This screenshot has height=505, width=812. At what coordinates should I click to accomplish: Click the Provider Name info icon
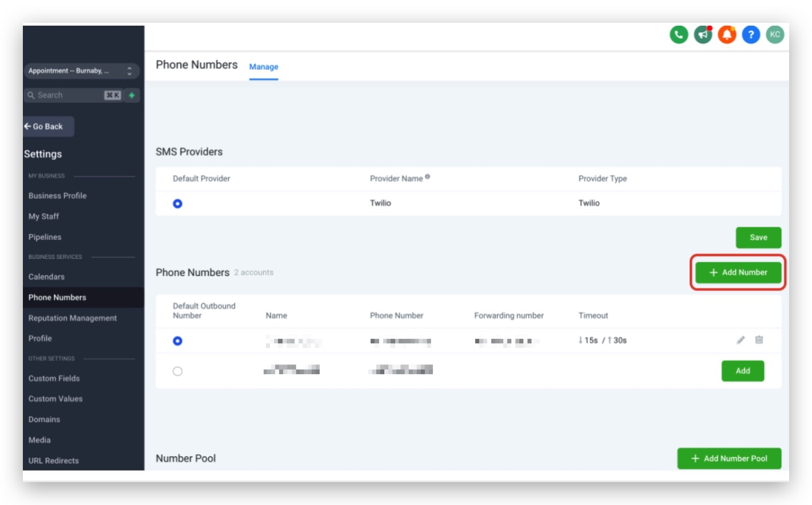[428, 177]
